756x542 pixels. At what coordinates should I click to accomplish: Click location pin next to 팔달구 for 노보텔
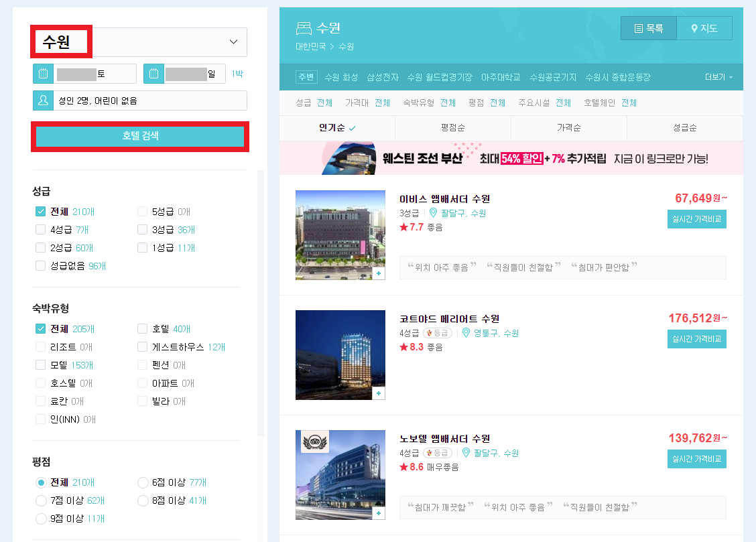[x=466, y=453]
